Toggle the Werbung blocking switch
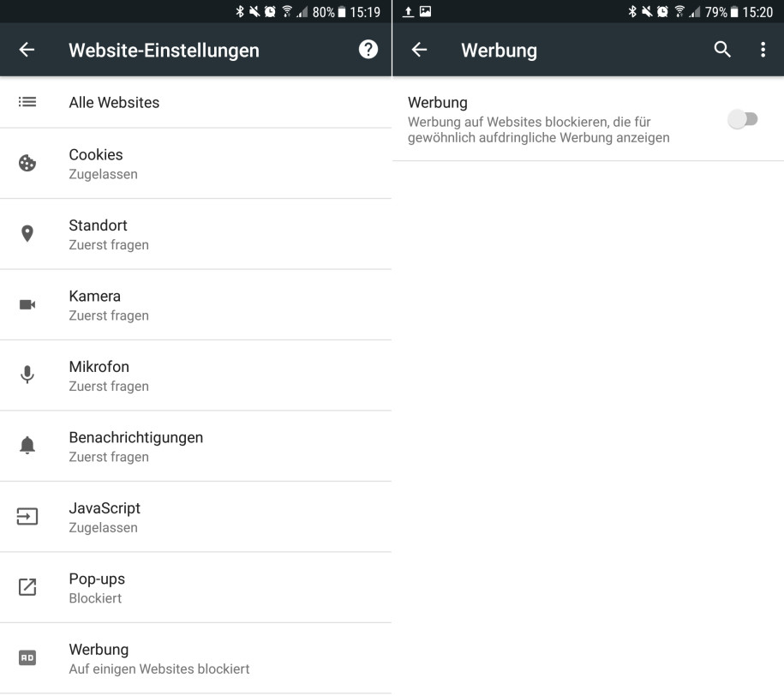The height and width of the screenshot is (696, 784). tap(743, 120)
